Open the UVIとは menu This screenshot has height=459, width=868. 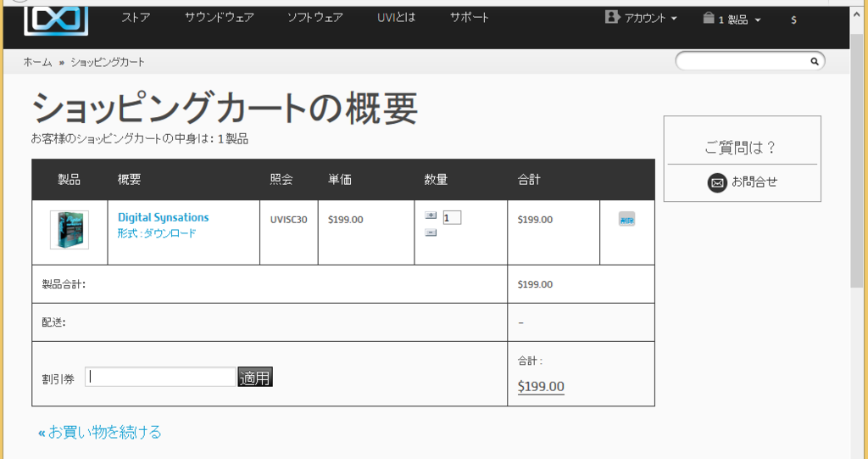click(x=397, y=17)
